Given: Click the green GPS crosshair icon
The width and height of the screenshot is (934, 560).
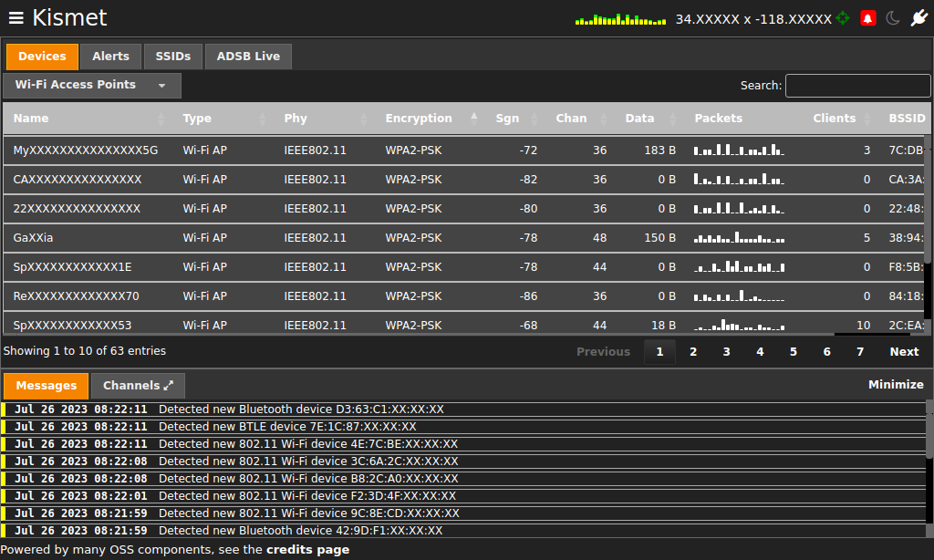Looking at the screenshot, I should pyautogui.click(x=842, y=18).
